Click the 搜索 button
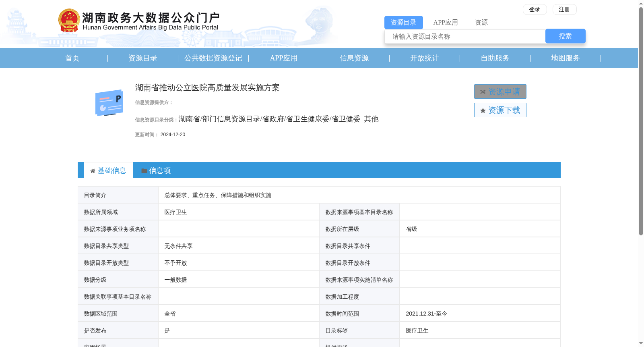644x347 pixels. [565, 36]
